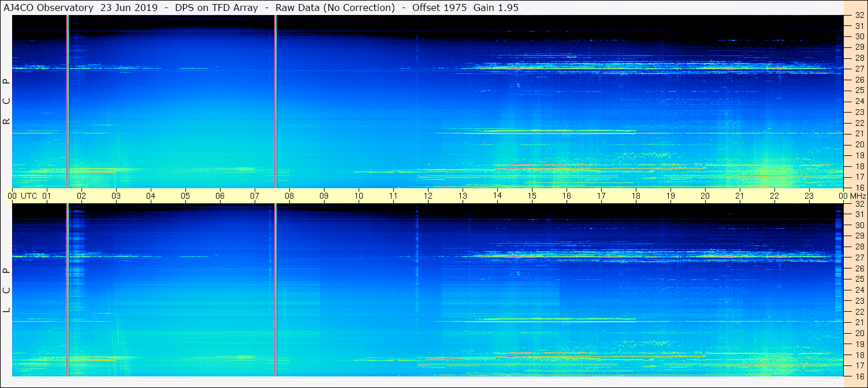This screenshot has width=868, height=388.
Task: Click 29 on the LCP frequency scale
Action: (x=859, y=236)
